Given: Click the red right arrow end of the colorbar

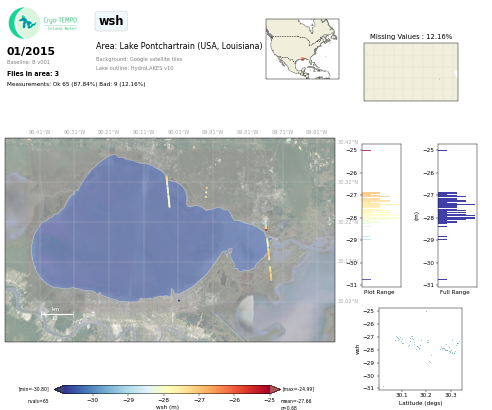Looking at the screenshot, I should click(275, 389).
